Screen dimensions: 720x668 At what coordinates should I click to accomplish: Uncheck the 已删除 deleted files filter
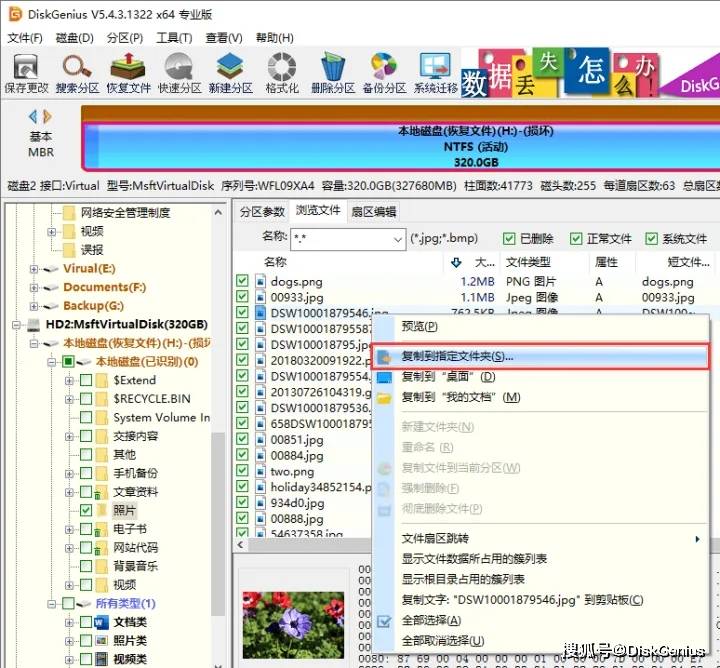pyautogui.click(x=510, y=238)
